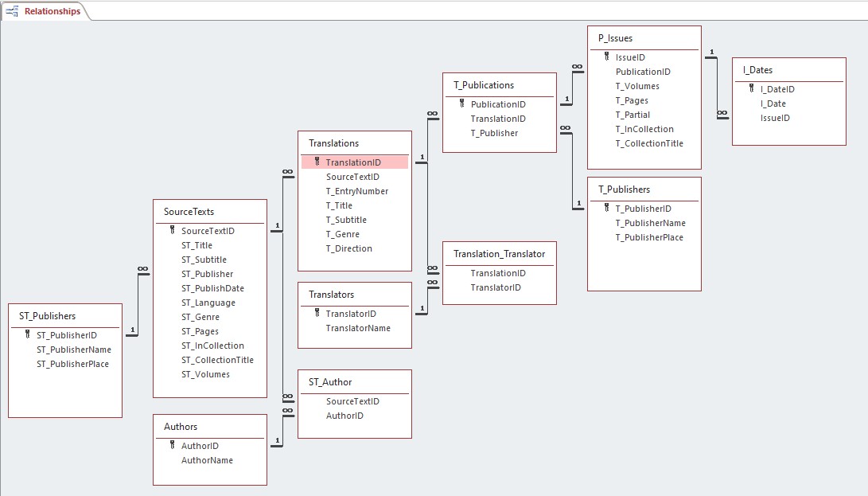The image size is (868, 496).
Task: Click the key icon next to highlighted TranslationID
Action: [317, 162]
